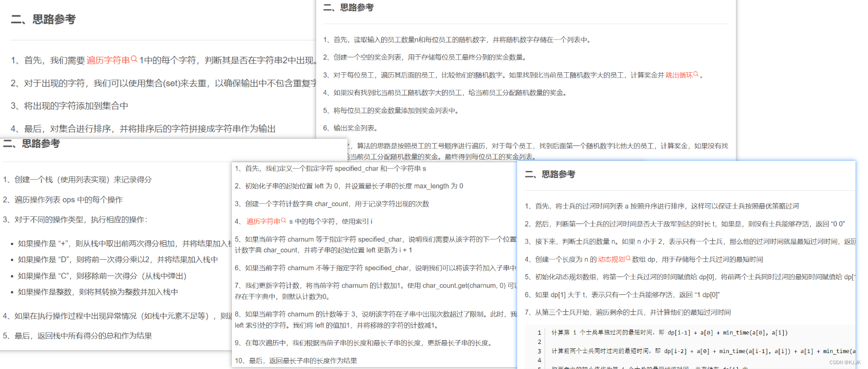Click search icon after '遍历字符串' before '1中的每个字符'
The height and width of the screenshot is (369, 868).
tap(134, 59)
